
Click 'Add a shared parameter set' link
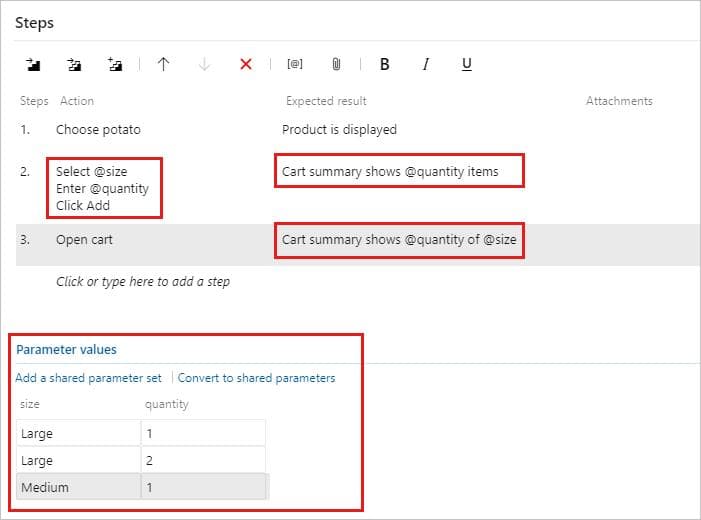(89, 378)
